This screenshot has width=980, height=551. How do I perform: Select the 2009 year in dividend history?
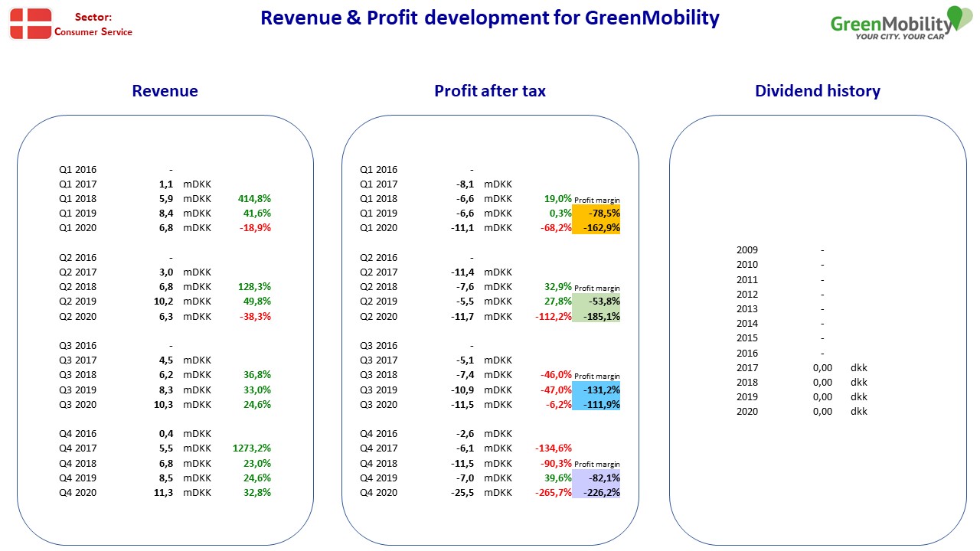(x=747, y=250)
